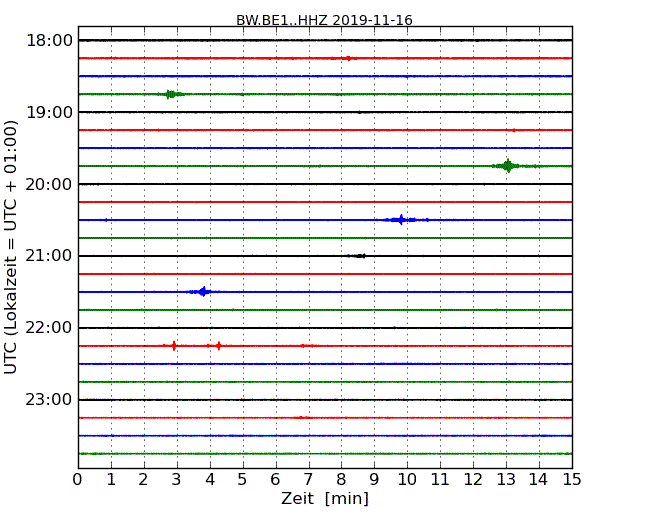Select green seismic event near minute 13
650x520 pixels.
(508, 166)
